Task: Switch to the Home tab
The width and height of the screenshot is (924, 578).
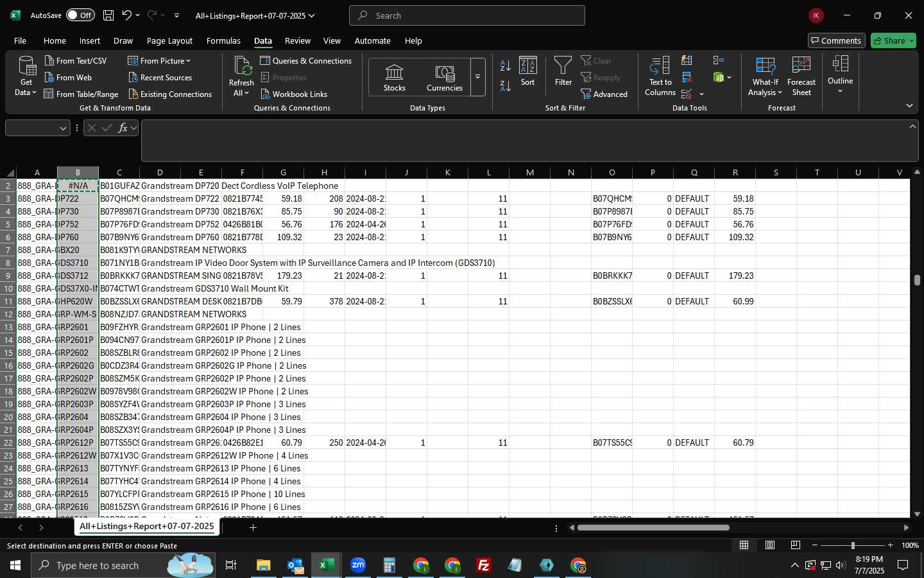Action: pos(55,40)
